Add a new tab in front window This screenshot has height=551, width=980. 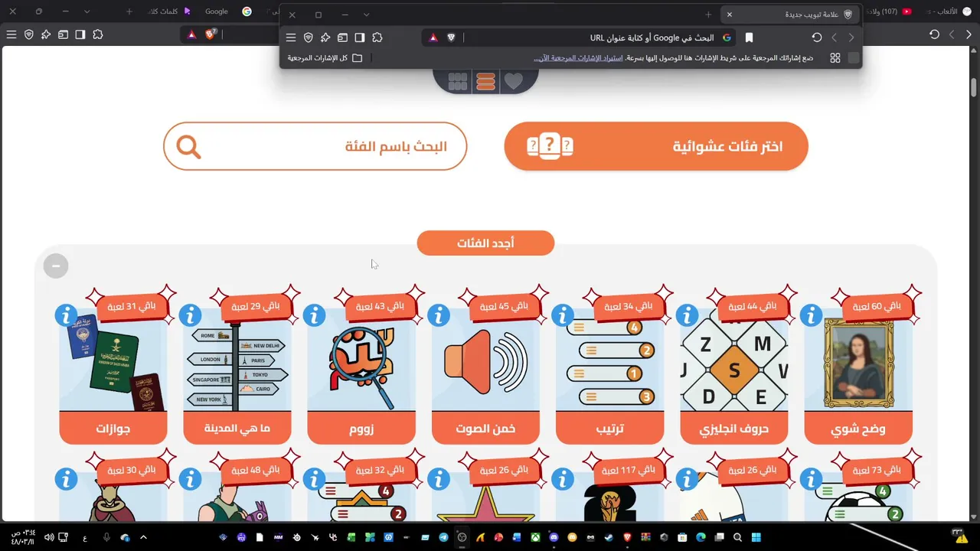(x=708, y=15)
